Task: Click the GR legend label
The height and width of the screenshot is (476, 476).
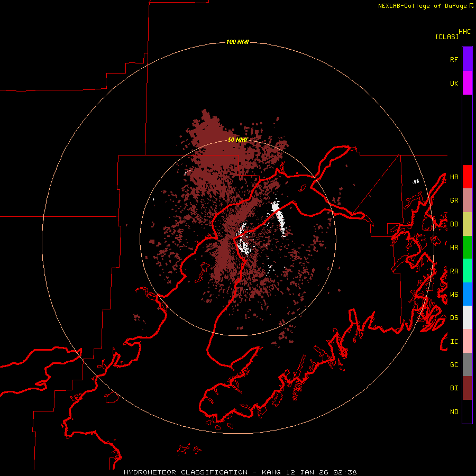Action: (454, 200)
